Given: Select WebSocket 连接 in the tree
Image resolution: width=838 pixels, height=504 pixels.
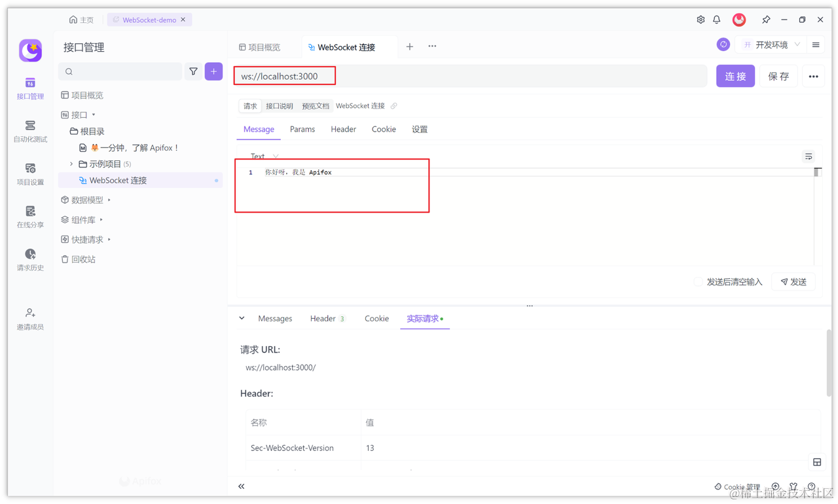Looking at the screenshot, I should point(141,181).
